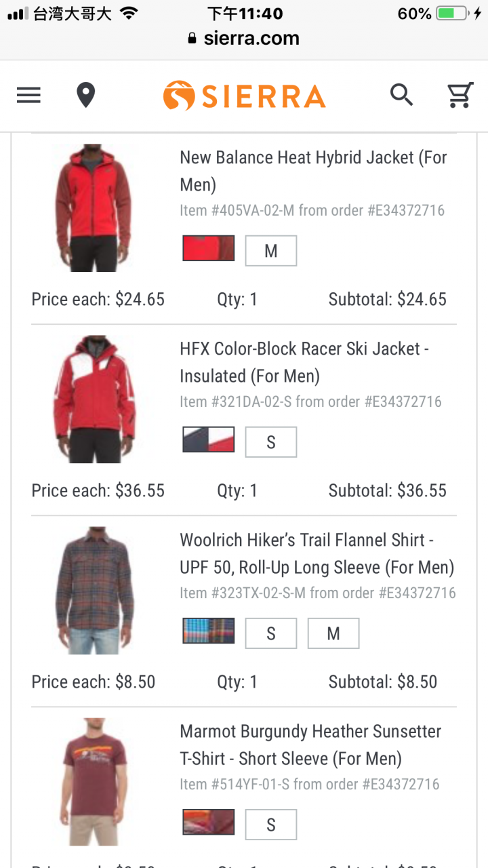Viewport: 488px width, 868px height.
Task: Open the search magnifier icon
Action: coord(402,96)
